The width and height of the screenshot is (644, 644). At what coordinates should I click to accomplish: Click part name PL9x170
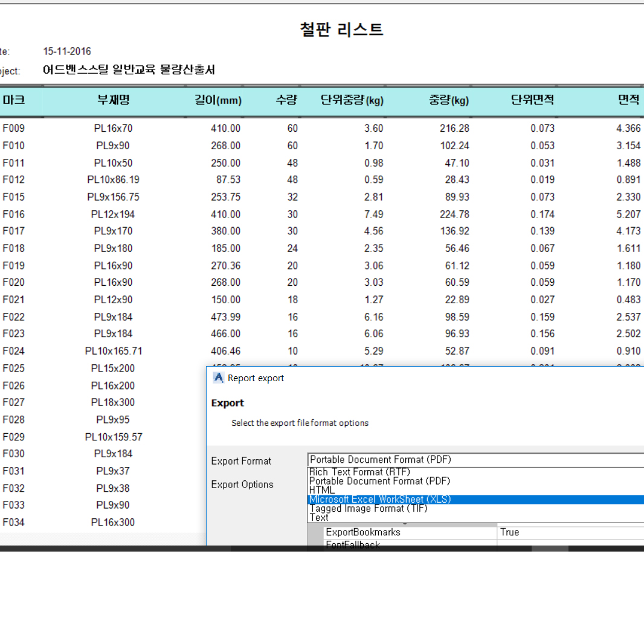tap(114, 231)
